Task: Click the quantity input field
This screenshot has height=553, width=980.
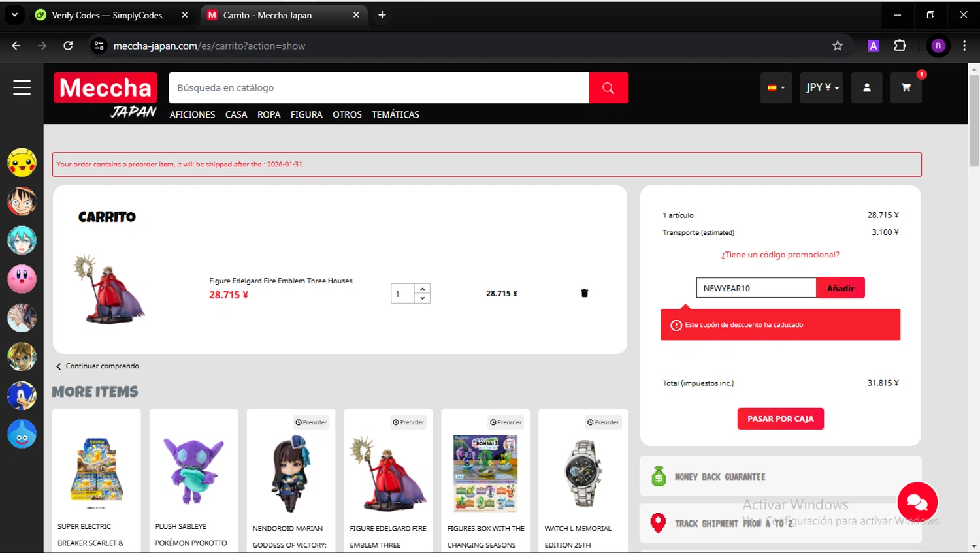Action: [402, 294]
